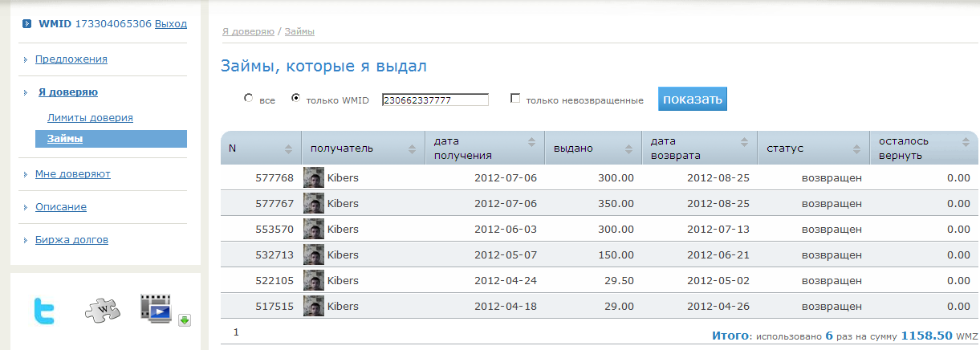Screen dimensions: 980x350
Task: Click status 'возвращен' in row 517515
Action: point(832,307)
